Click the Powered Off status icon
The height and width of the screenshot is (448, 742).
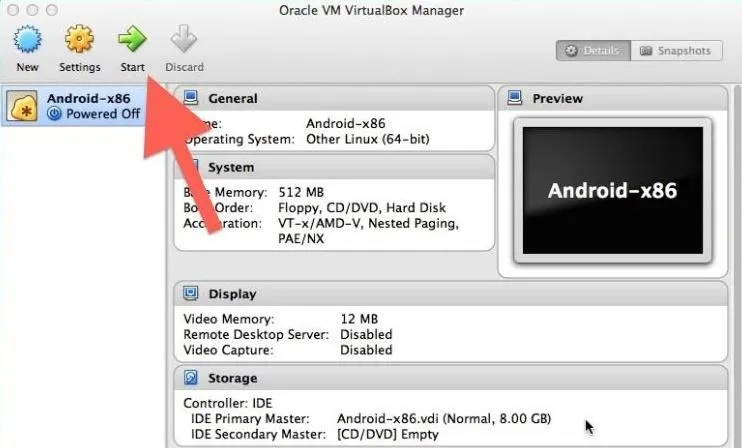(54, 114)
